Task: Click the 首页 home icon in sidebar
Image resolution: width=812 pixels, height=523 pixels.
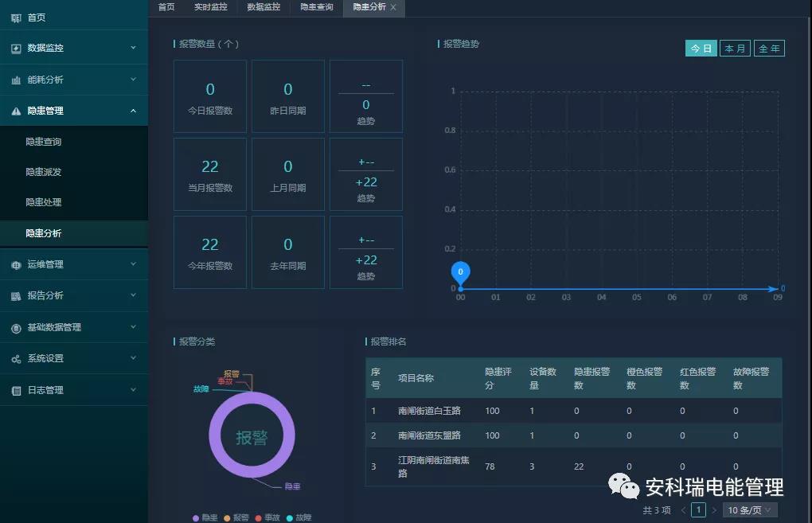Action: [16, 18]
